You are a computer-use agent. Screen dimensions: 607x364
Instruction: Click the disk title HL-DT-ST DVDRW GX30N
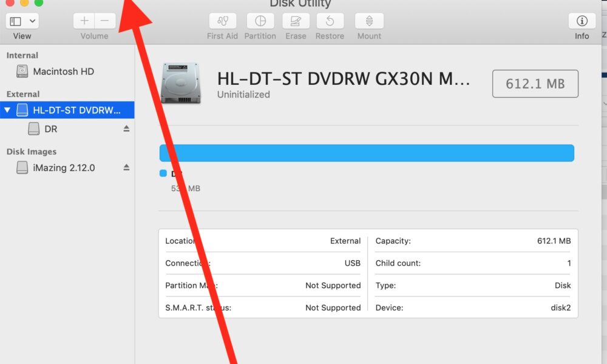pos(344,79)
